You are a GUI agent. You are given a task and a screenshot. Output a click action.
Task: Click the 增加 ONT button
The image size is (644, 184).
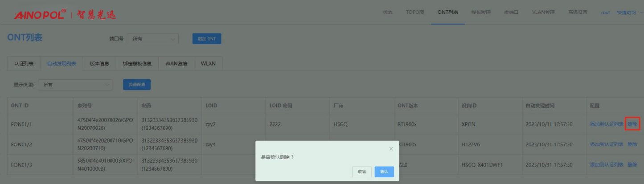[207, 39]
